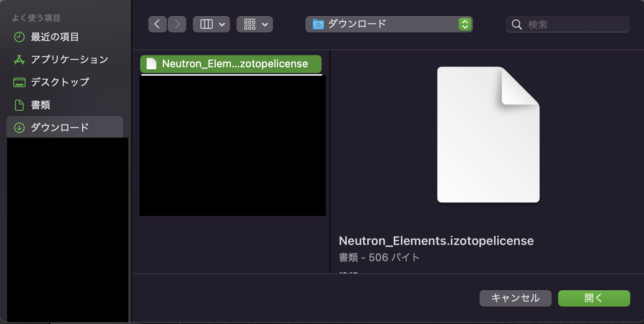Click the download arrow icon beside ダウンロード
The image size is (644, 324).
click(19, 128)
